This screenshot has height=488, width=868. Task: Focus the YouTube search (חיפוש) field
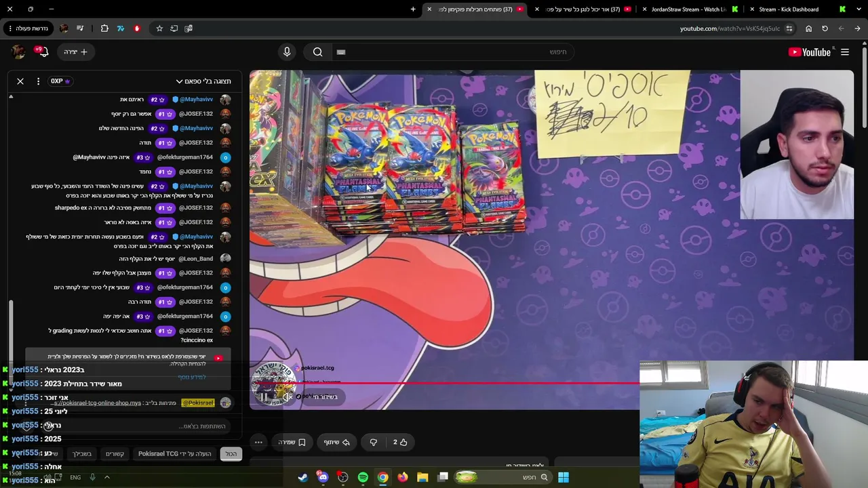click(x=454, y=52)
